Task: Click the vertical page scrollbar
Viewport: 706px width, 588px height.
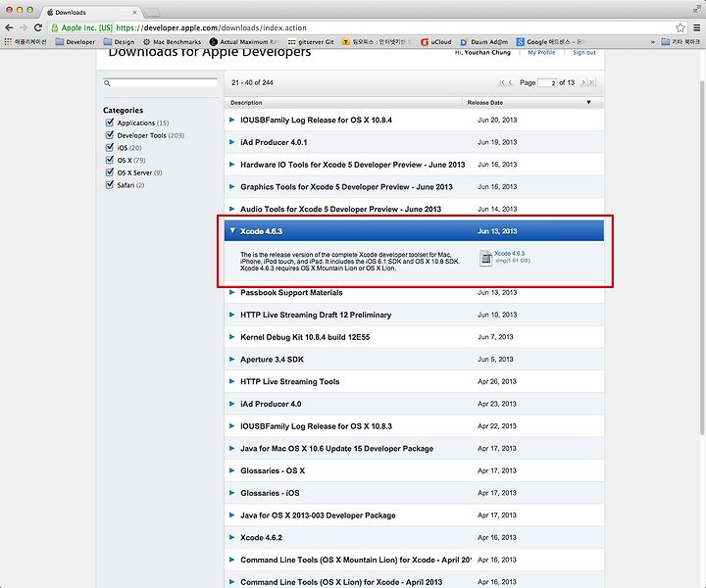Action: coord(702,259)
